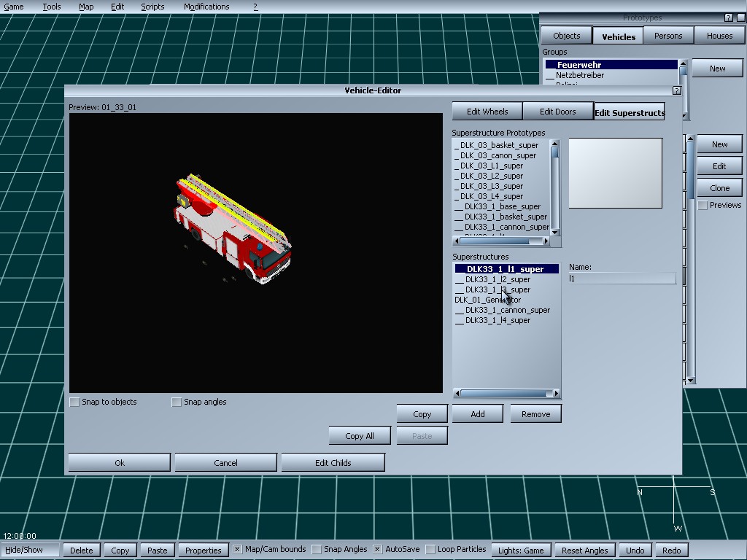Disable the AutoSave checkbox
The width and height of the screenshot is (747, 560).
coord(378,549)
